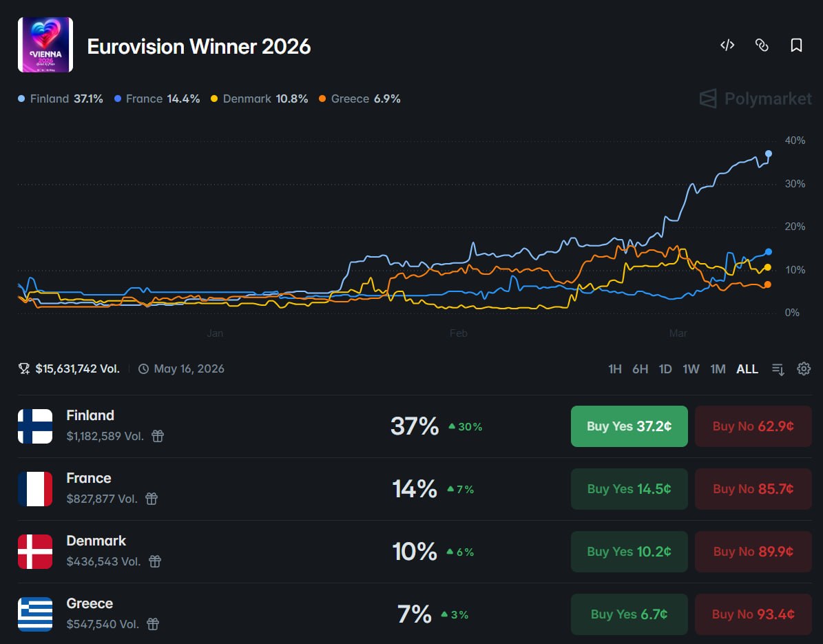The height and width of the screenshot is (644, 823).
Task: Copy the market link icon
Action: pyautogui.click(x=762, y=45)
